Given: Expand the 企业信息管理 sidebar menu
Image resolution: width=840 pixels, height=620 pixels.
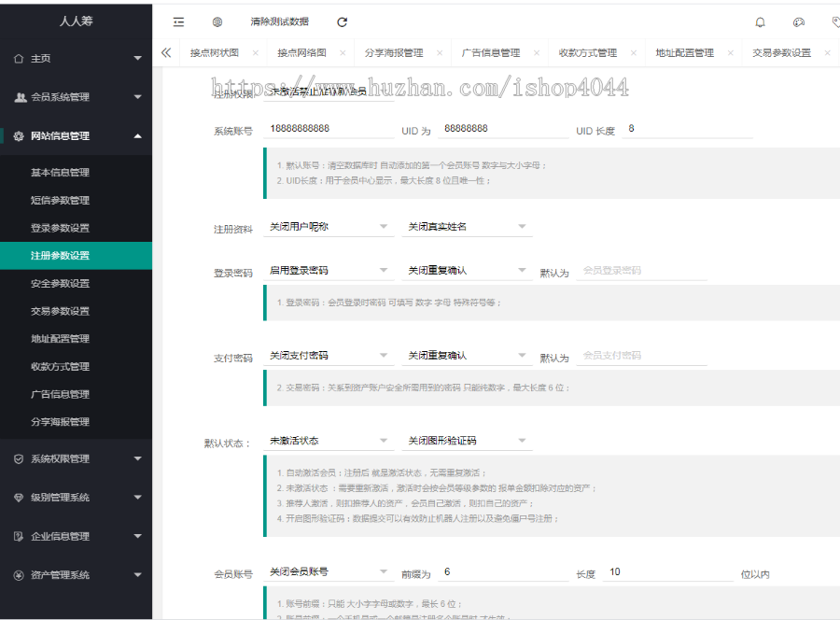Looking at the screenshot, I should [x=138, y=536].
